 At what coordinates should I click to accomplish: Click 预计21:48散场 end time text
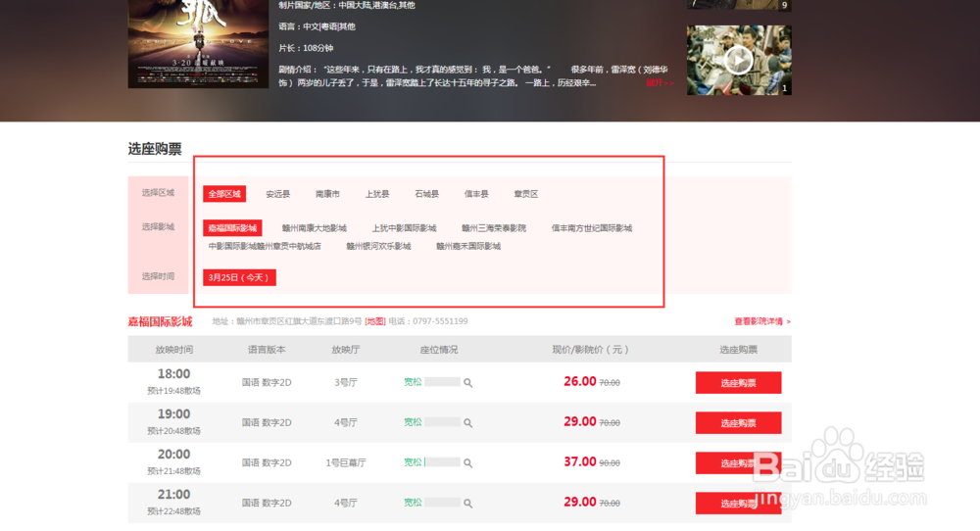coord(173,471)
